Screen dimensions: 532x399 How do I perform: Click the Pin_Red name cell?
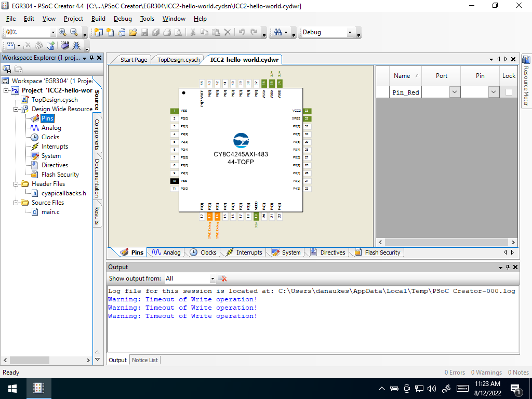(406, 92)
